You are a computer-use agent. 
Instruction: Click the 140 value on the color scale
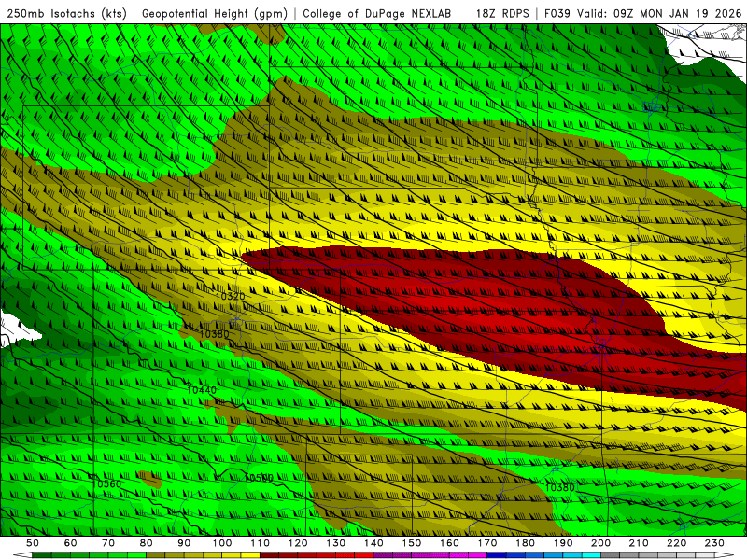pyautogui.click(x=374, y=543)
